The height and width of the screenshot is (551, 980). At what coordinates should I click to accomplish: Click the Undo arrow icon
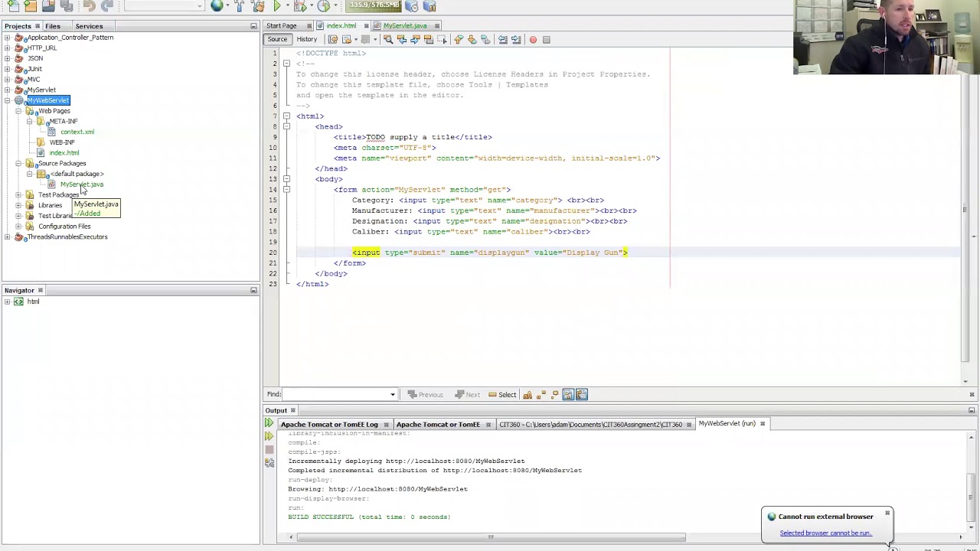click(89, 6)
